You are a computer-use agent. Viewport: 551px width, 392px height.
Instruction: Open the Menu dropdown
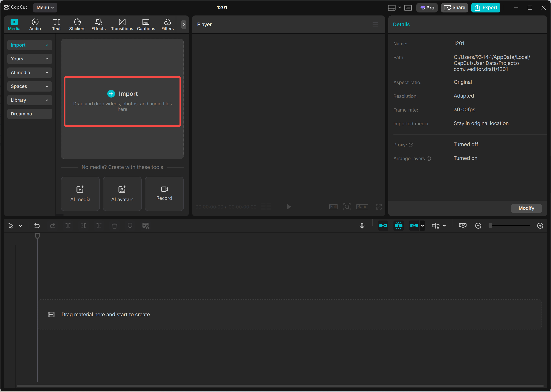(x=45, y=8)
